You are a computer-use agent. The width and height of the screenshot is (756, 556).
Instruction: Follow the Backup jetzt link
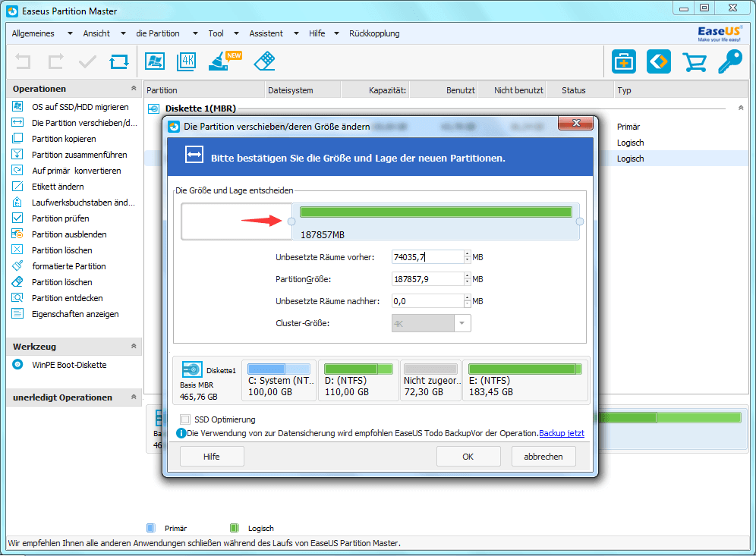pyautogui.click(x=561, y=433)
